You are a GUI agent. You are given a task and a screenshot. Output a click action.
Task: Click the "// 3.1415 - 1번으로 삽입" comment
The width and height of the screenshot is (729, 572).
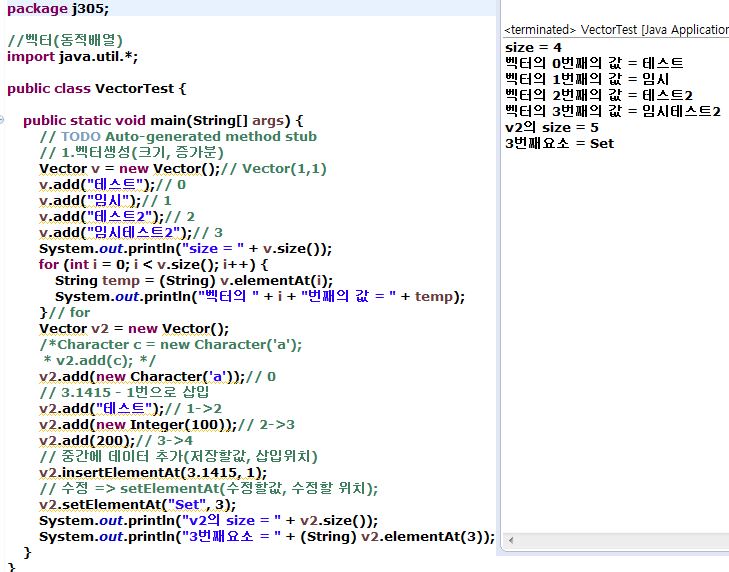(x=124, y=392)
